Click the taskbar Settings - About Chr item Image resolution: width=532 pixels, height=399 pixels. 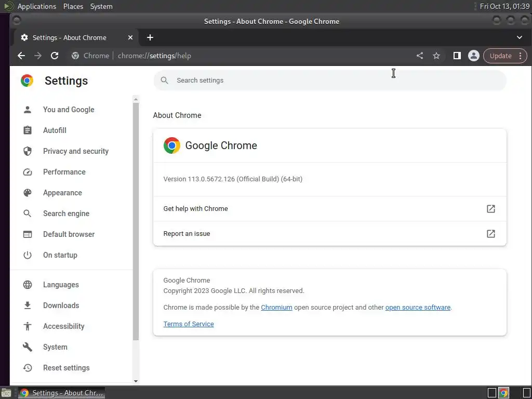(x=62, y=393)
